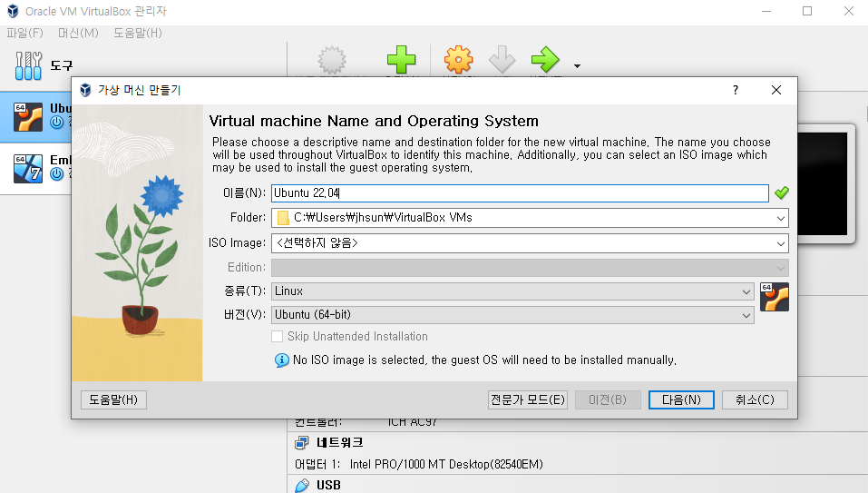
Task: Click the 도구 label in sidebar
Action: pos(62,65)
